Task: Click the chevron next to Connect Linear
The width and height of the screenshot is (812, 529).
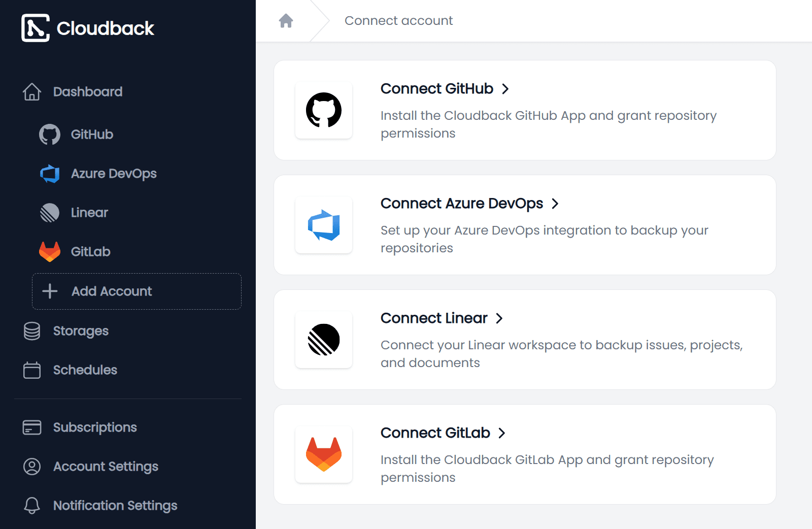Action: (499, 319)
